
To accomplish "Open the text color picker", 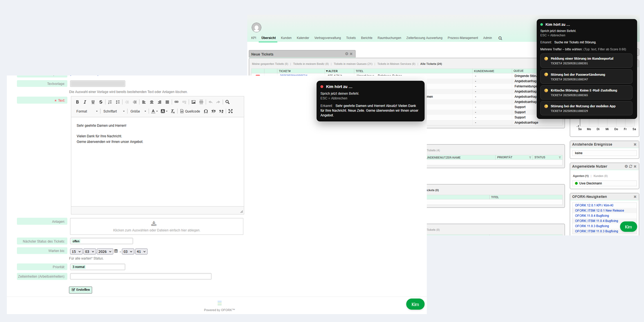I will click(x=154, y=111).
